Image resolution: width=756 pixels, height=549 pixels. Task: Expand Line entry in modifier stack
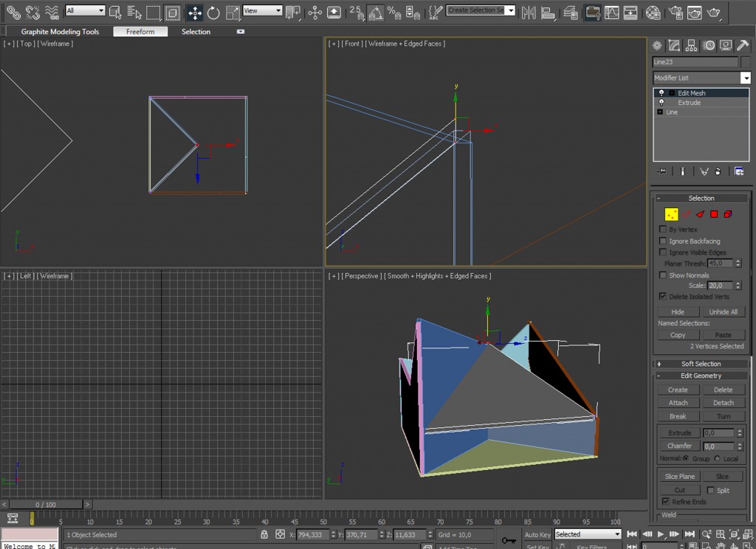click(x=660, y=112)
